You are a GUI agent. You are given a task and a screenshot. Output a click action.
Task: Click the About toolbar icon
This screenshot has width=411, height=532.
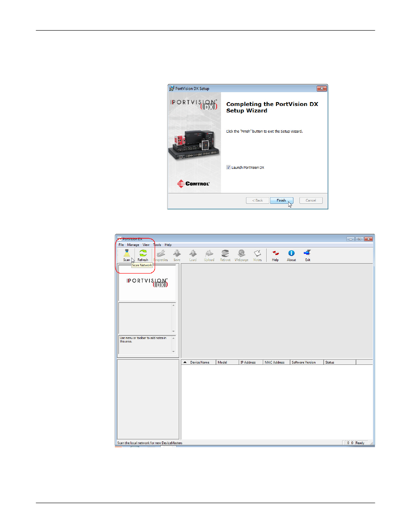click(x=292, y=255)
